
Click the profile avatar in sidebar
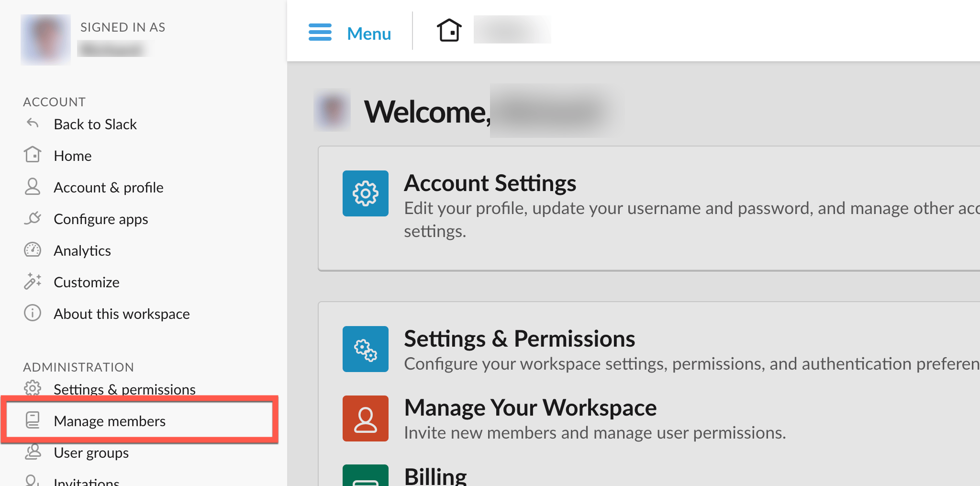45,40
